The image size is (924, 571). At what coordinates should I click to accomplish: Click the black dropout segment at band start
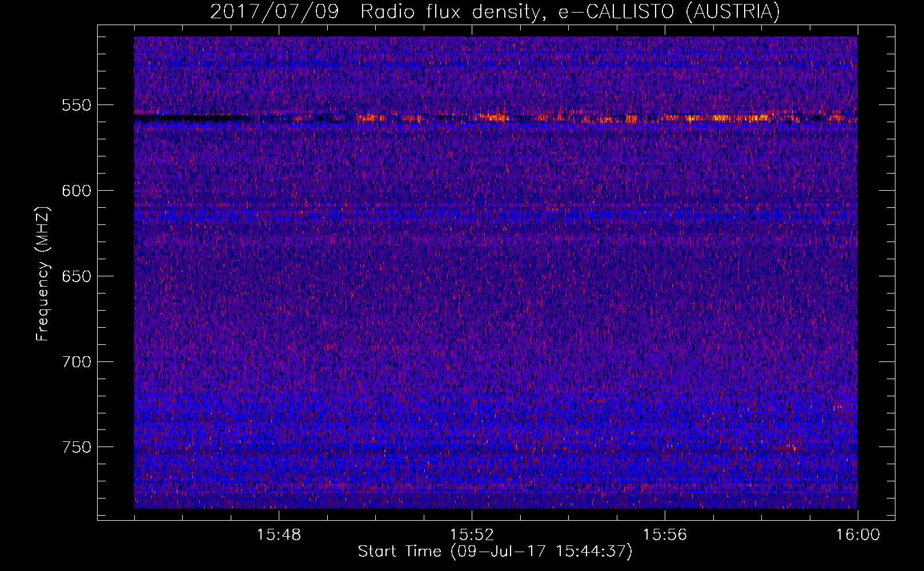click(191, 118)
